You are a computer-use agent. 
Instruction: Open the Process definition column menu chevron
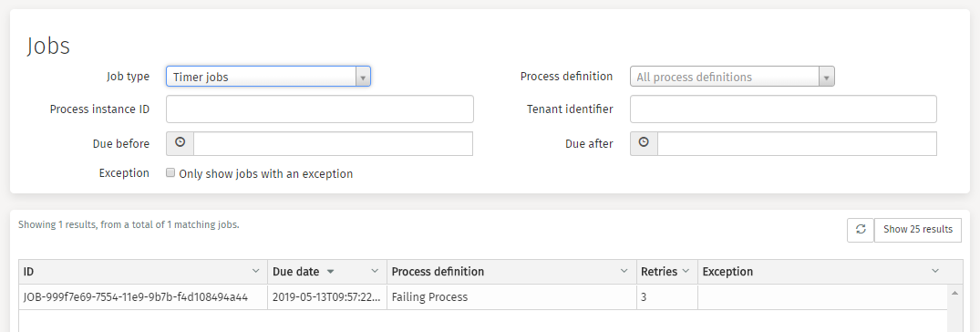point(624,272)
